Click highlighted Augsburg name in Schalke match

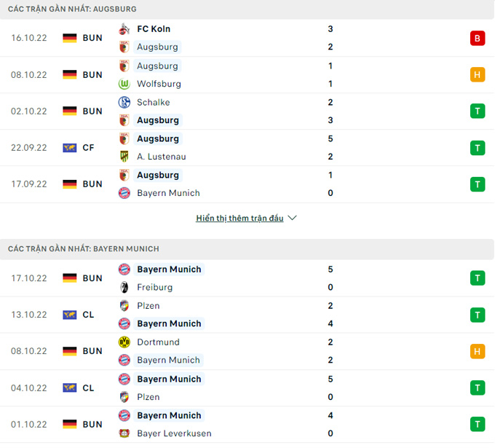(x=158, y=120)
